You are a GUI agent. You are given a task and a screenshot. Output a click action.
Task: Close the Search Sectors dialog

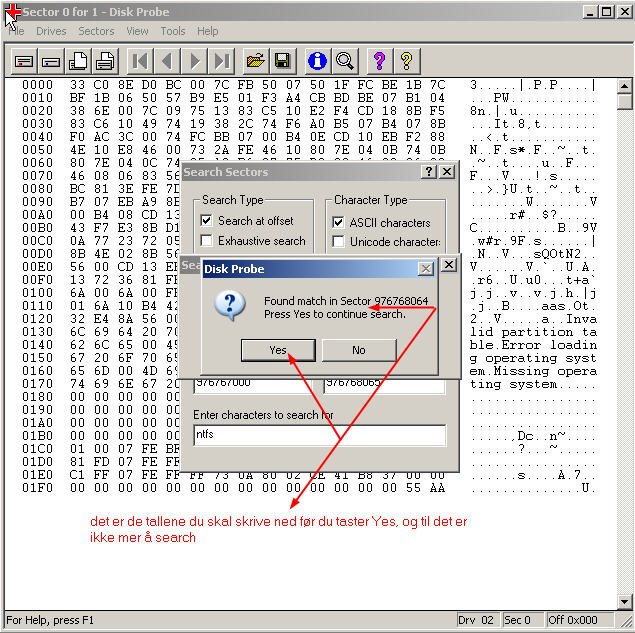pyautogui.click(x=447, y=172)
